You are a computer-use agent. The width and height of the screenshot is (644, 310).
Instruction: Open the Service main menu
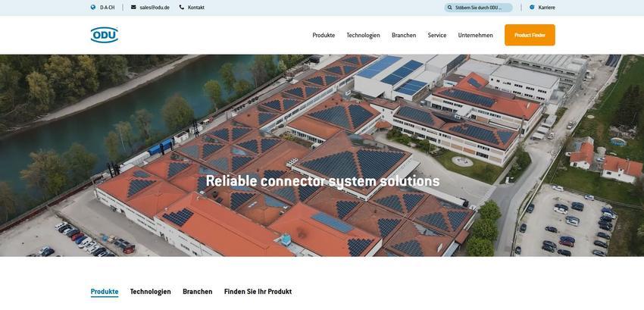point(437,36)
